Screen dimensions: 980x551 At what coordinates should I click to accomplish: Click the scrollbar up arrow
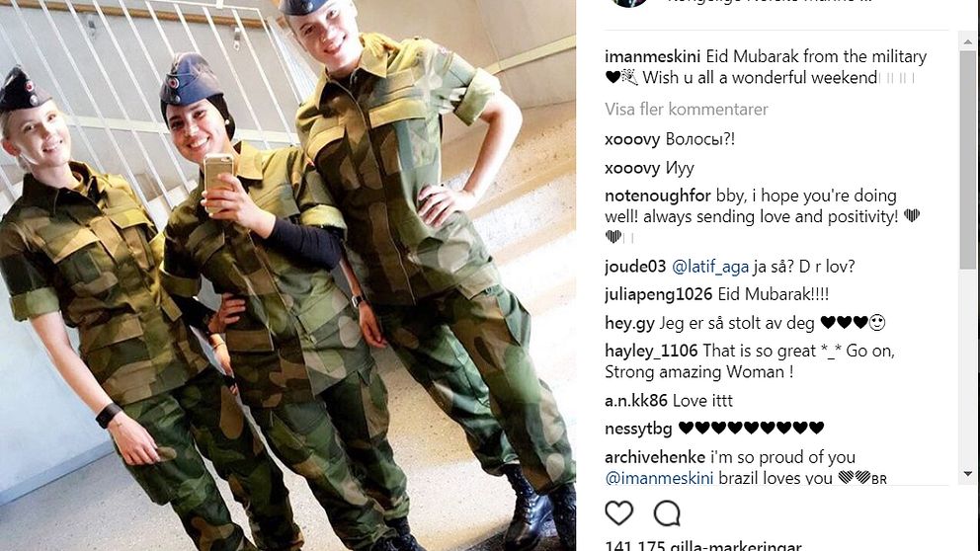coord(969,41)
